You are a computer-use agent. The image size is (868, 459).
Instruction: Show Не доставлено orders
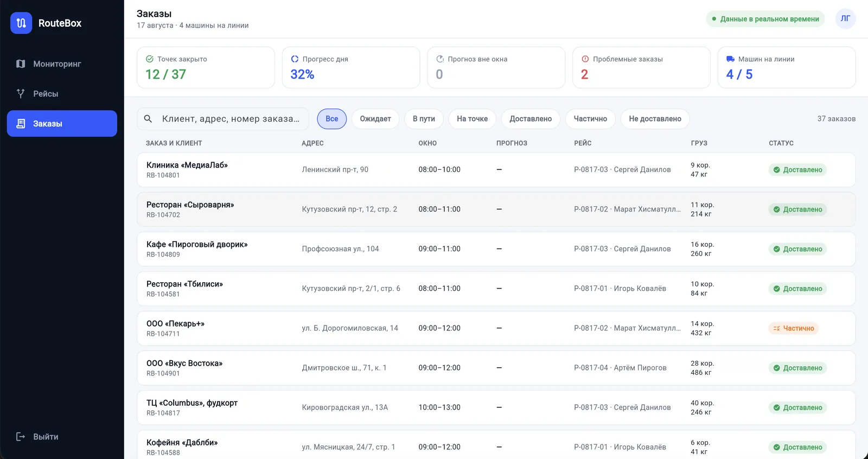[655, 119]
